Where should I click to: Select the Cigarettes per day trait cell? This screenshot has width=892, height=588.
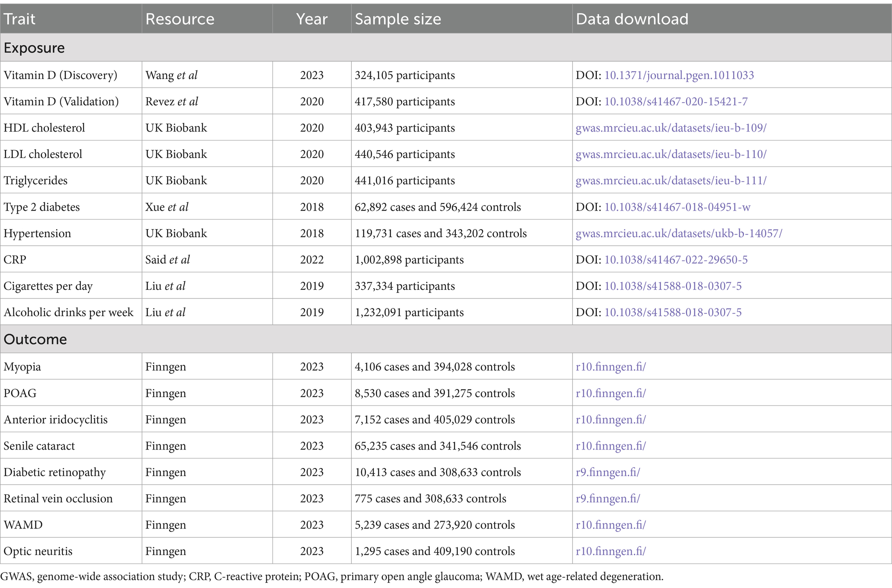[71, 286]
